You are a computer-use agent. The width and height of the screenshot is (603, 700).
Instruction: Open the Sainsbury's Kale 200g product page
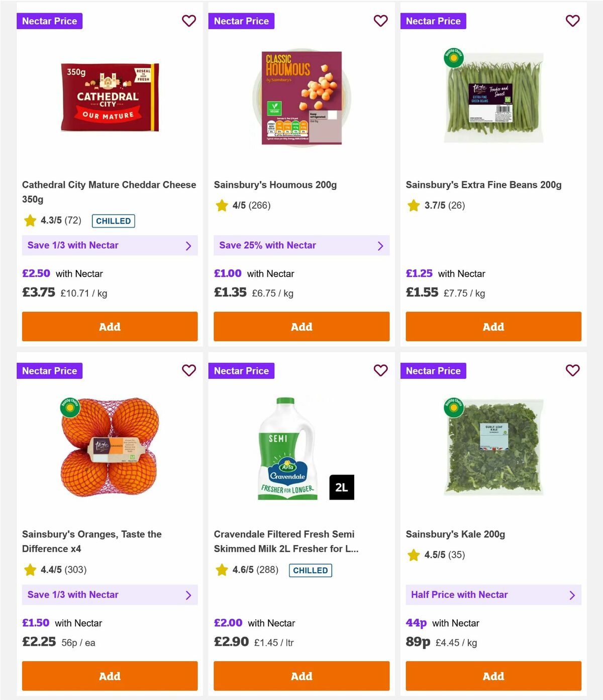coord(456,534)
